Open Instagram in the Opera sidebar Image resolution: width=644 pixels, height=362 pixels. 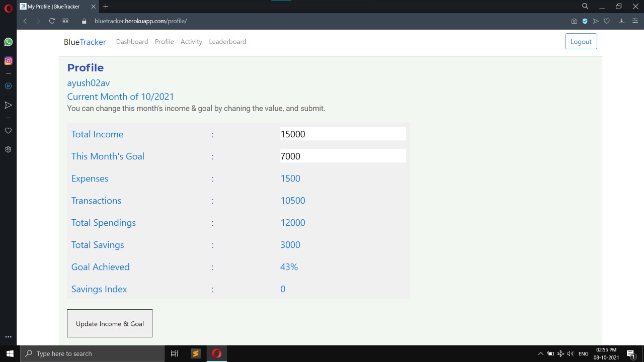(8, 61)
